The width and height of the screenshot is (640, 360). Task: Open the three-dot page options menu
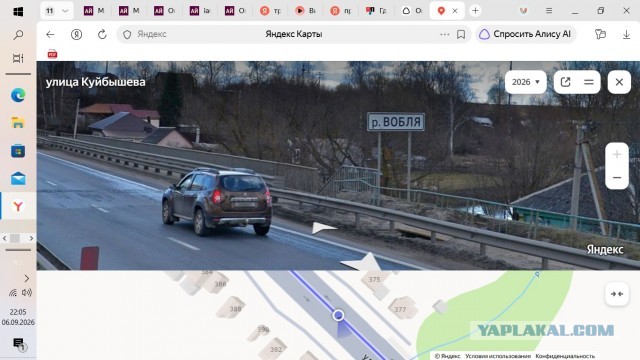(444, 34)
